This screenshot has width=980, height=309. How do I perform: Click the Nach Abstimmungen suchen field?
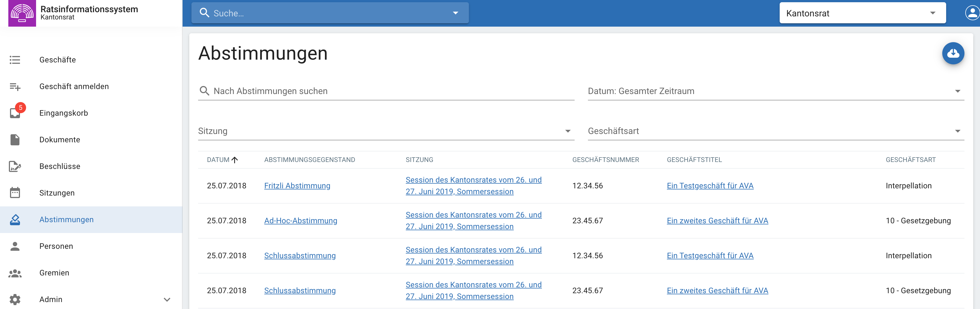click(x=392, y=91)
